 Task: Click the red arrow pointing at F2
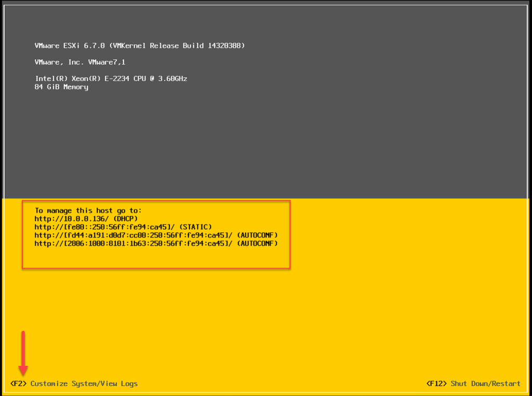tap(23, 353)
